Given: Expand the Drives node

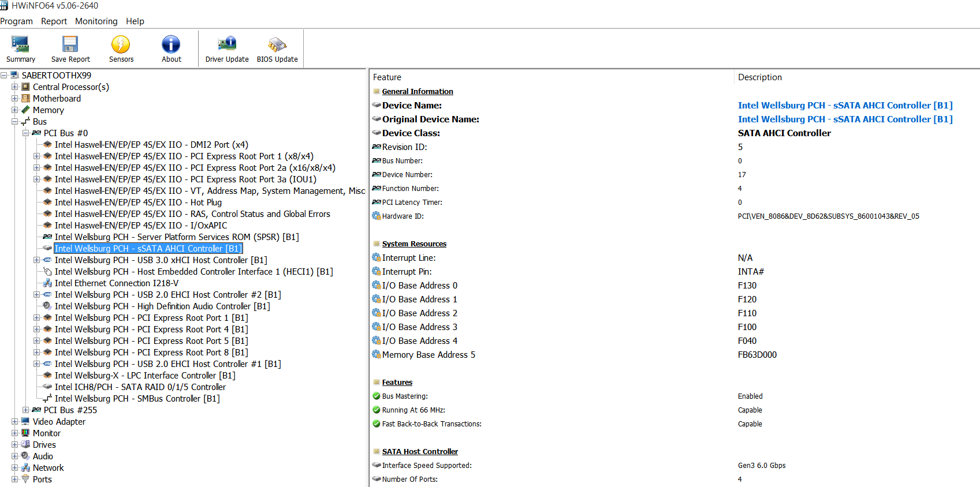Looking at the screenshot, I should [15, 445].
